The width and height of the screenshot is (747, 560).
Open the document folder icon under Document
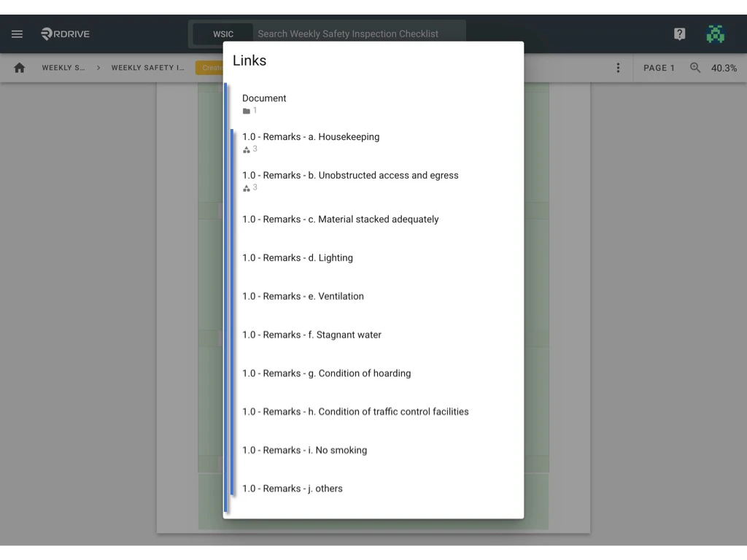(x=247, y=111)
